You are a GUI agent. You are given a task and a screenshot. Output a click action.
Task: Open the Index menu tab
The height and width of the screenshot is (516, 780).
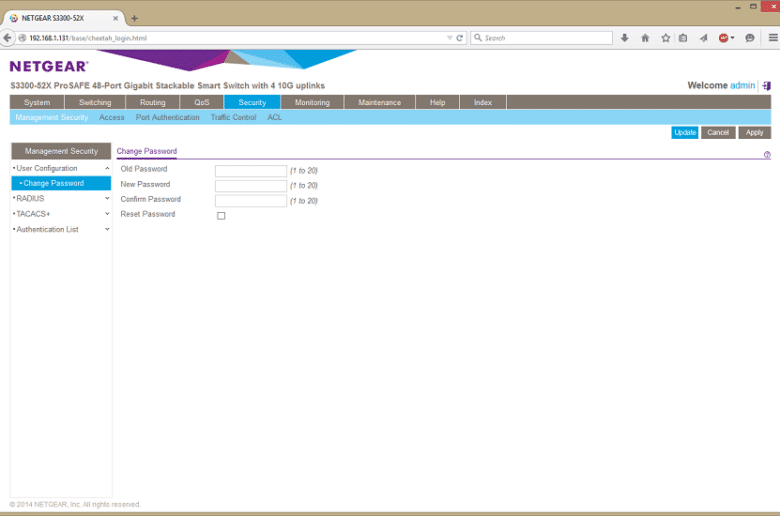(483, 102)
